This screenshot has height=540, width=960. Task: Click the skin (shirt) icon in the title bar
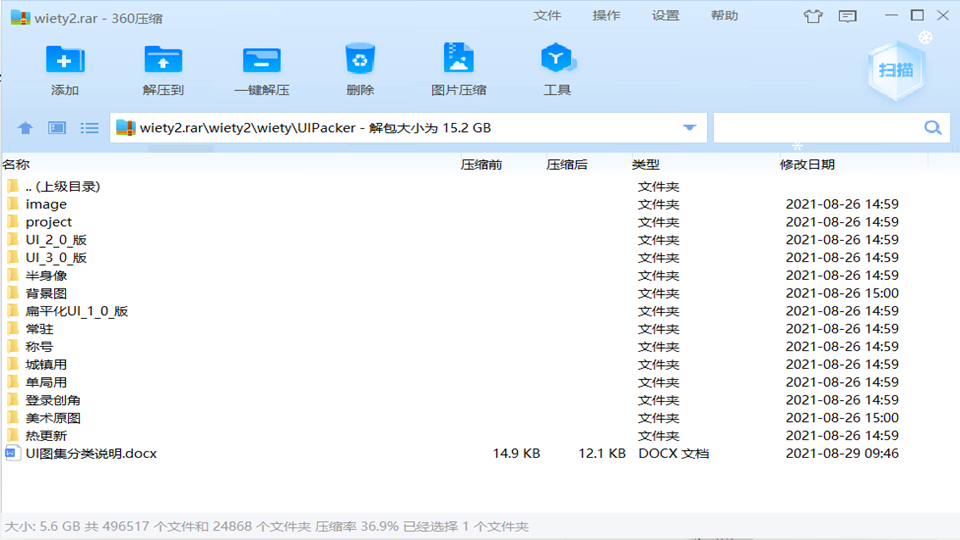(x=813, y=17)
